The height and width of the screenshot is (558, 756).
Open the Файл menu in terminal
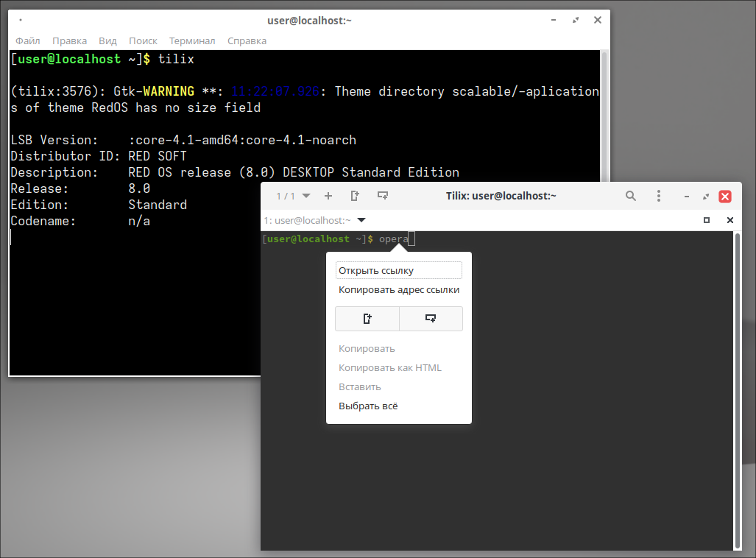click(27, 41)
